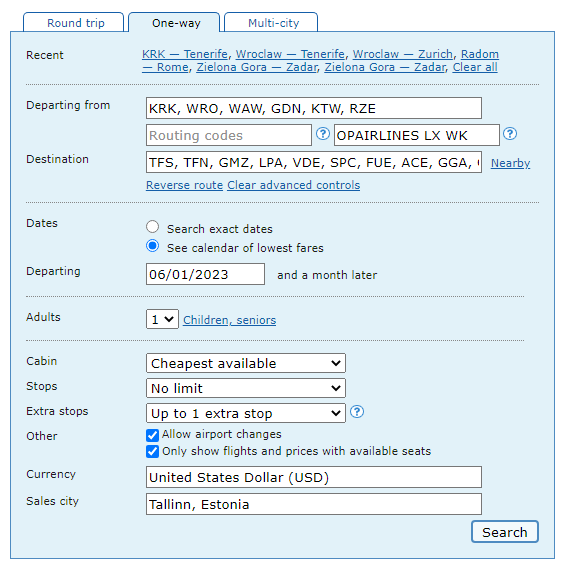Open help icon beside Routing codes field
565x565 pixels.
323,134
